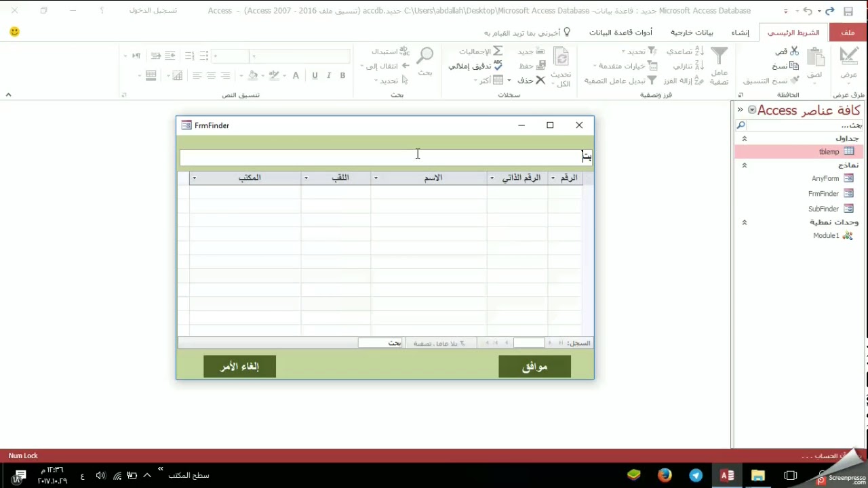
Task: Open the المكتب column dropdown arrow
Action: [x=195, y=178]
